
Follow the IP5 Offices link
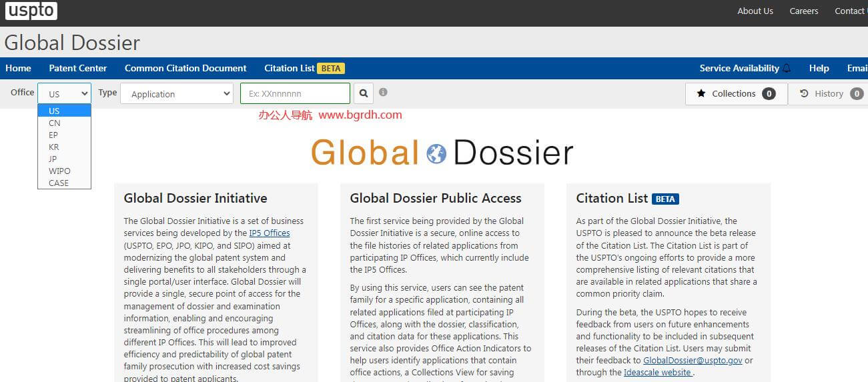[270, 233]
